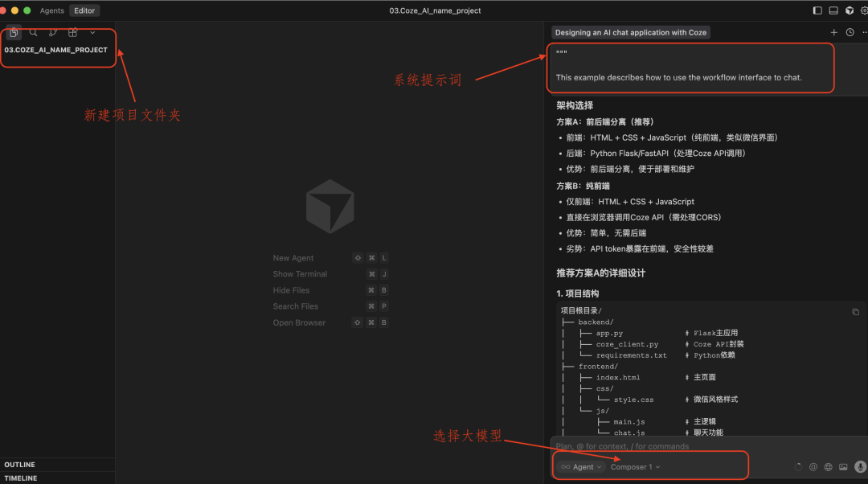Start a new chat with plus icon
The image size is (868, 484).
(833, 33)
